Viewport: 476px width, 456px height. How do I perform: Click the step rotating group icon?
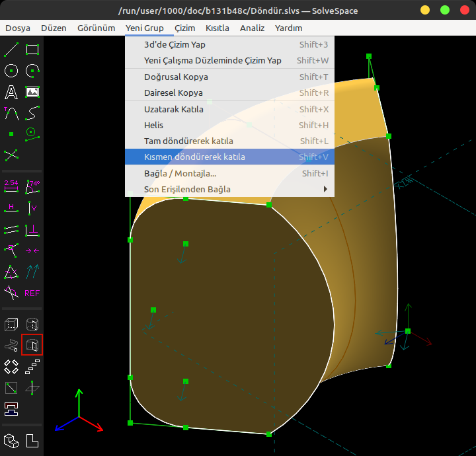(11, 367)
